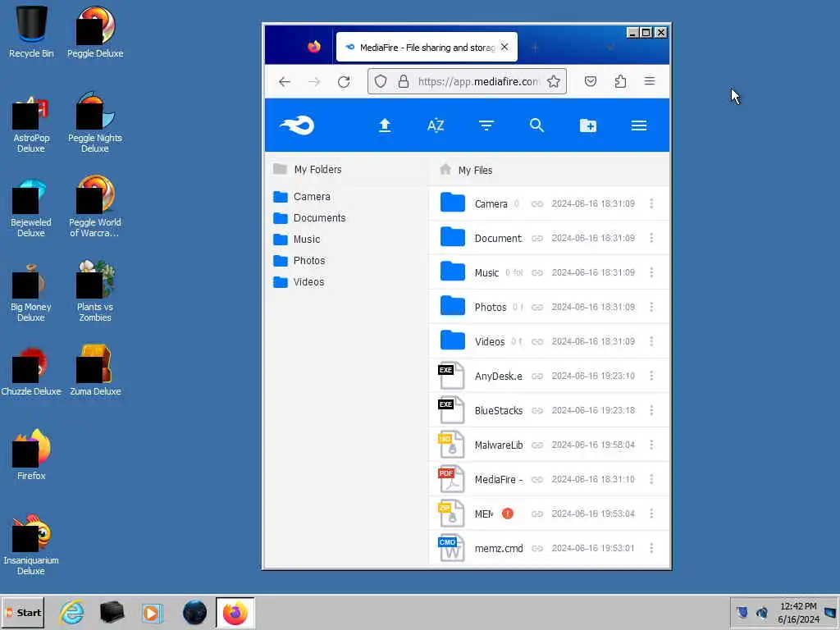Select the AnyDesk.e file name
Image resolution: width=840 pixels, height=630 pixels.
point(498,376)
